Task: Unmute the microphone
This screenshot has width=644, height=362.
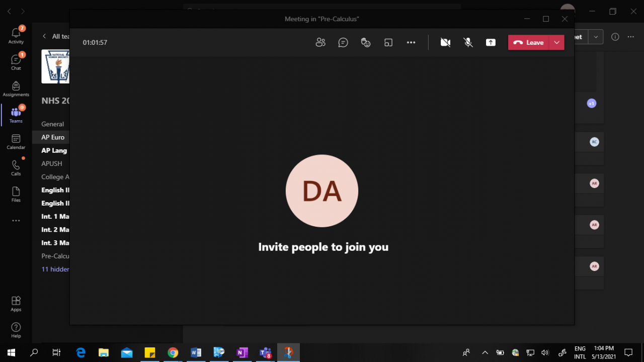Action: pos(468,43)
